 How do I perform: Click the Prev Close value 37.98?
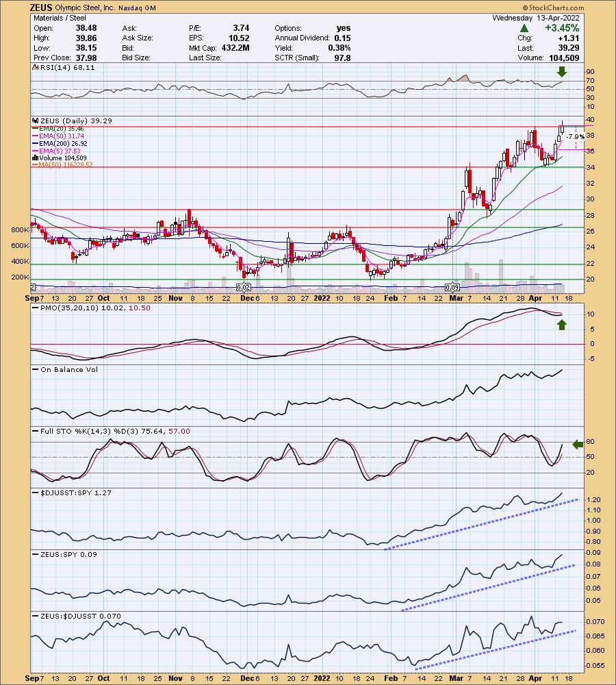coord(86,58)
